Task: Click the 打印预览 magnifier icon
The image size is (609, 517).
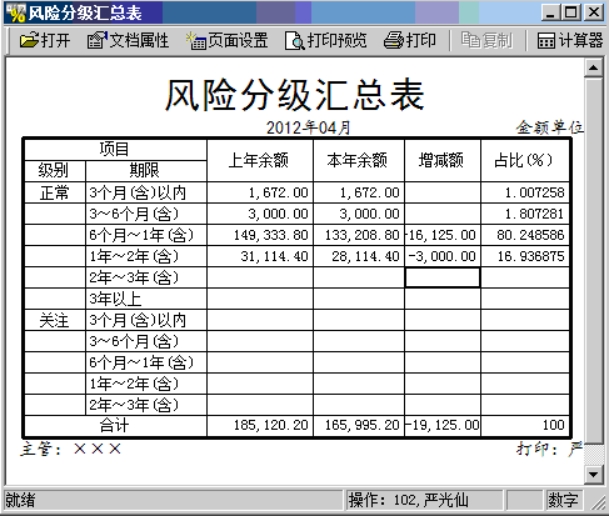Action: click(295, 40)
